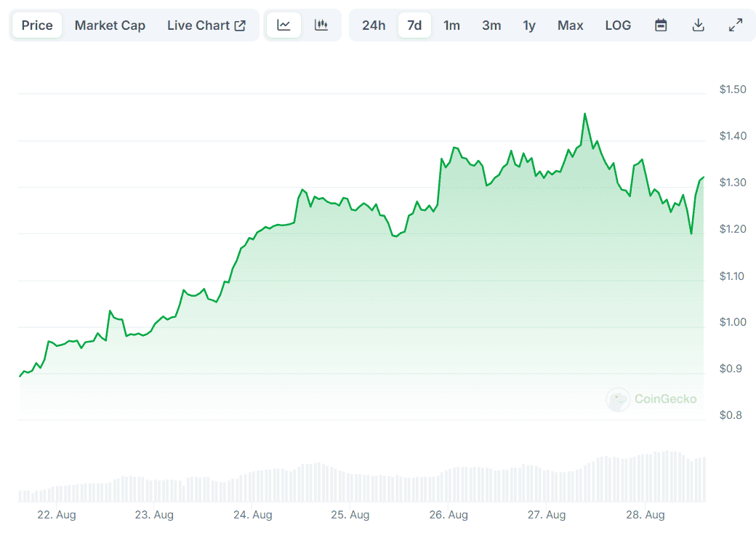Switch to line chart view
756x533 pixels.
(x=283, y=25)
